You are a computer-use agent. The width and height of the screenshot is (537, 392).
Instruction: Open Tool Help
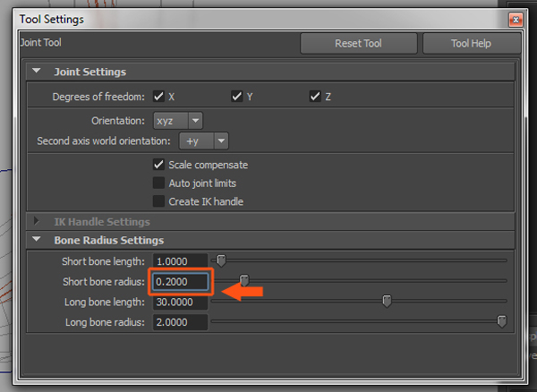(x=472, y=44)
